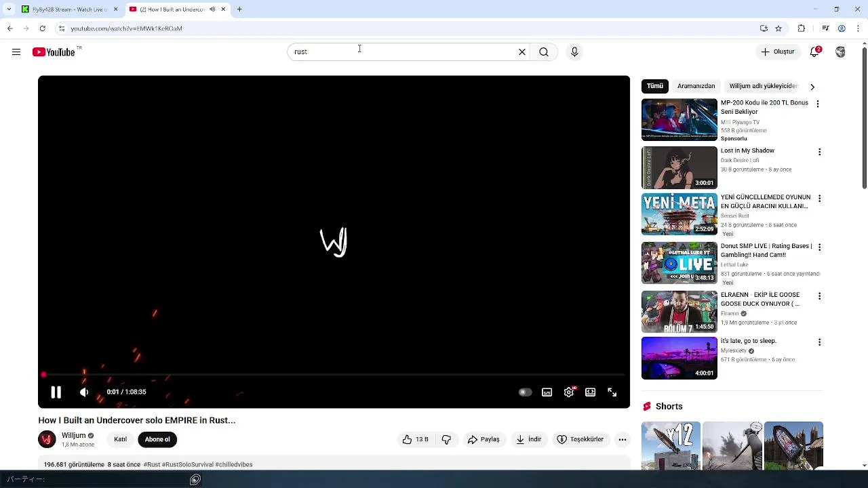Pause the video
This screenshot has height=488, width=868.
click(56, 392)
